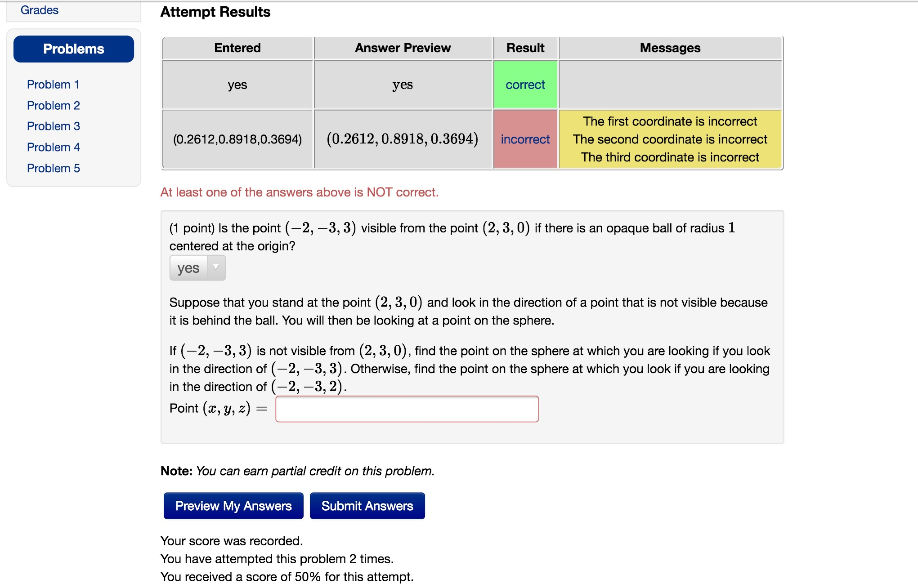Screen dimensions: 918x588
Task: Navigate to Problem 1
Action: [53, 85]
